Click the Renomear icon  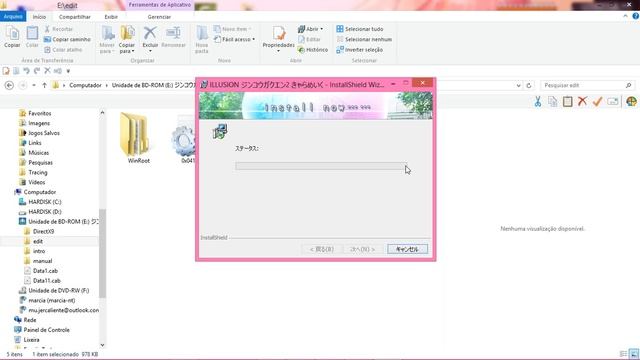[x=173, y=37]
